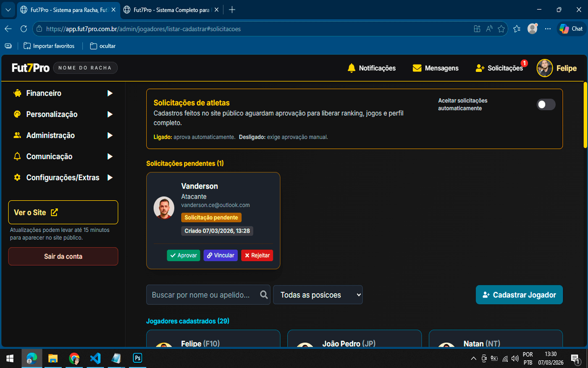Toggle automatic acceptance of solicitations
The height and width of the screenshot is (368, 588).
coord(546,105)
